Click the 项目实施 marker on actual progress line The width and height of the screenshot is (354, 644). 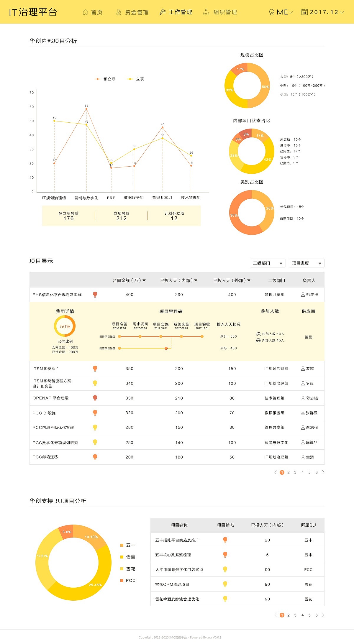coord(166,348)
